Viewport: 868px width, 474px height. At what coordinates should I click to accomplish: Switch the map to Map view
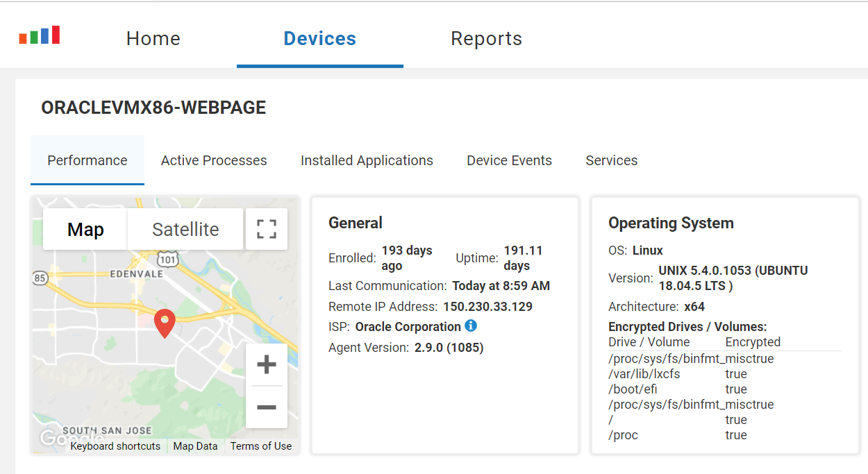click(85, 229)
